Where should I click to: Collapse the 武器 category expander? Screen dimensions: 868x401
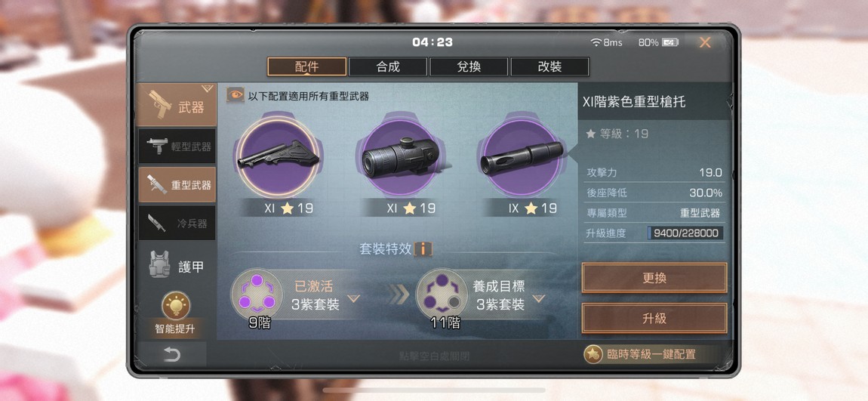207,88
